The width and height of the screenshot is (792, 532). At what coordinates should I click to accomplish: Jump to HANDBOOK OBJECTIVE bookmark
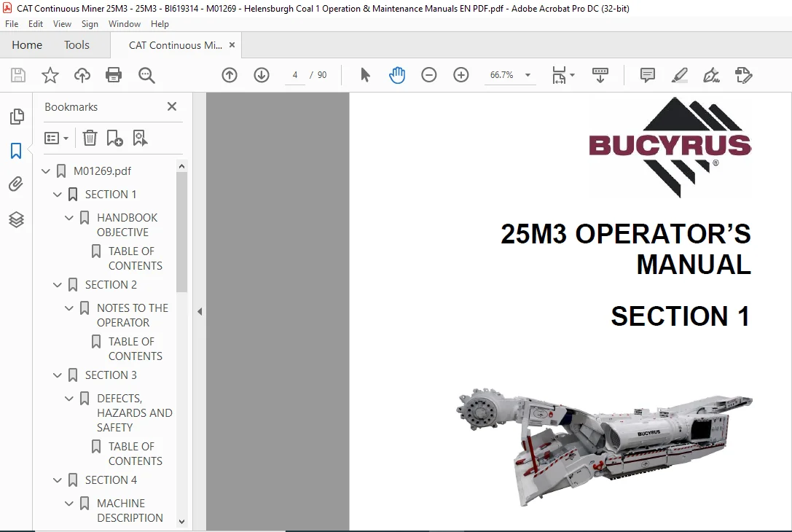(128, 224)
